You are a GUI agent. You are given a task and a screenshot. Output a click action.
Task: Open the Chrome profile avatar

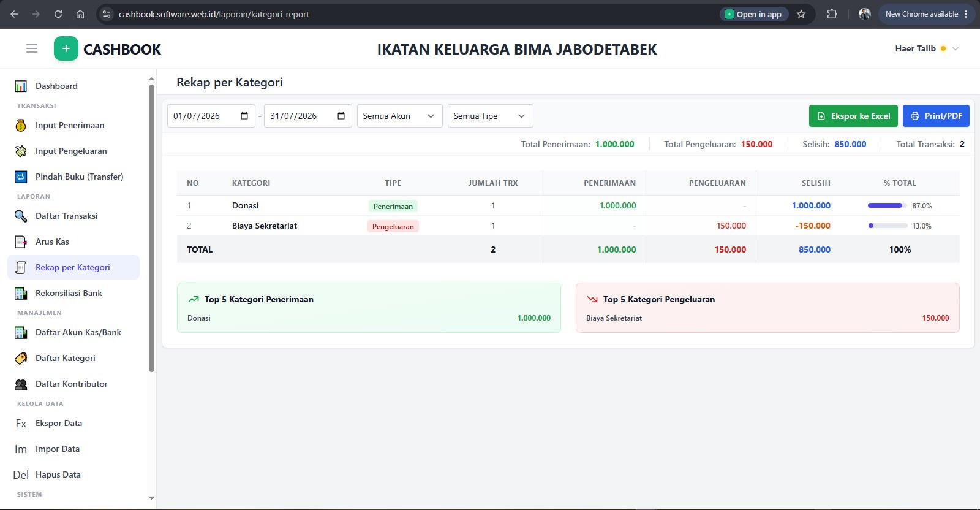click(x=865, y=14)
